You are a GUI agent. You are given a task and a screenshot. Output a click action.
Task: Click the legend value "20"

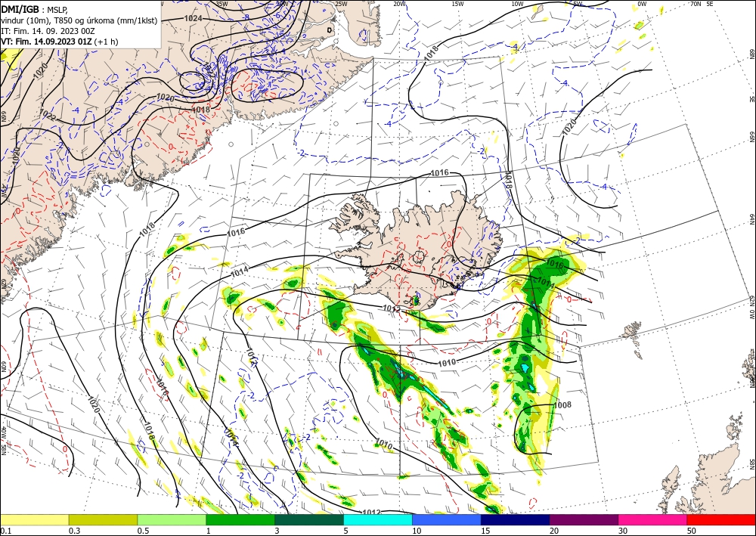pyautogui.click(x=554, y=530)
